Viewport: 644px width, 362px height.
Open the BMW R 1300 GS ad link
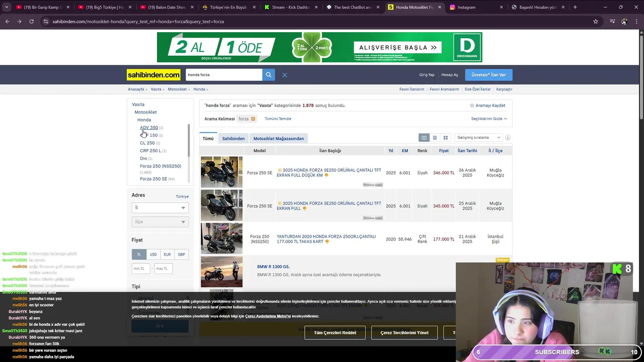[x=273, y=266]
